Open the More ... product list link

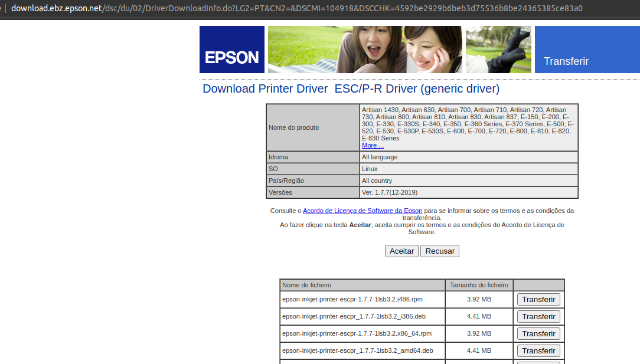373,145
